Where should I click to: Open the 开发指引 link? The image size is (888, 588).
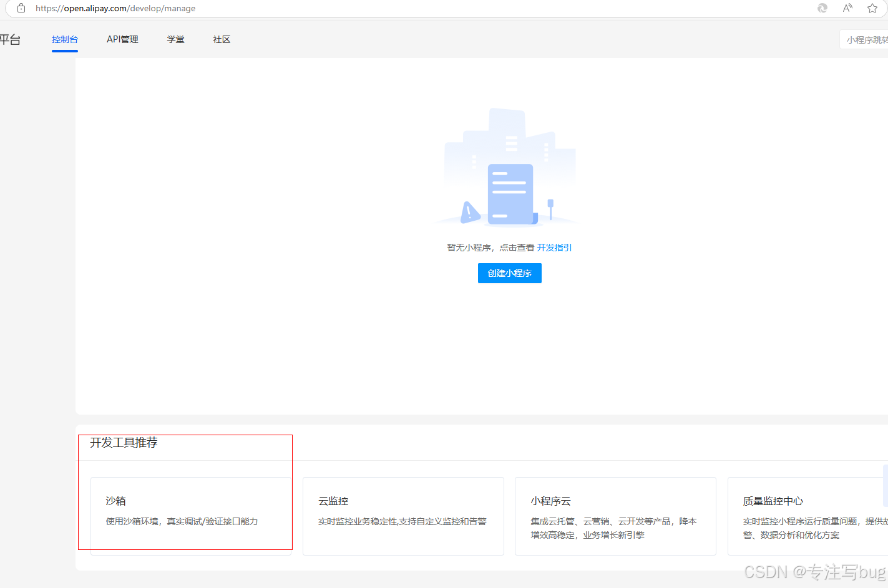pyautogui.click(x=554, y=248)
